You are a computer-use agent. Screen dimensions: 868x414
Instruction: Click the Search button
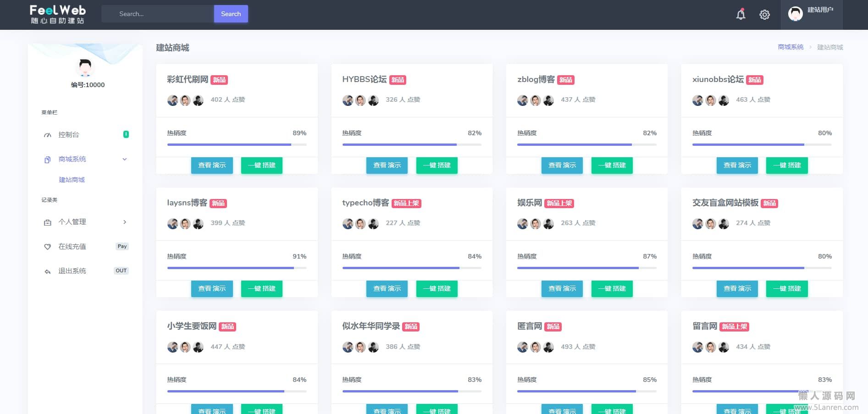[x=231, y=14]
